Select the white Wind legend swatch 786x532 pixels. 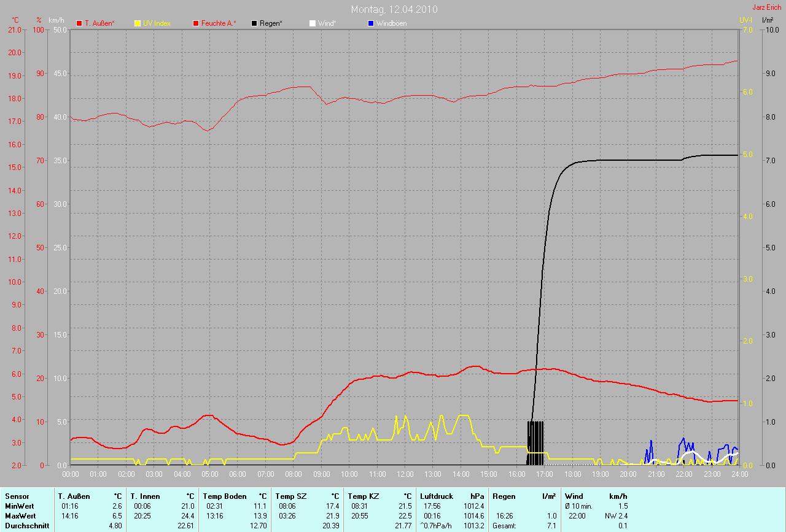313,23
